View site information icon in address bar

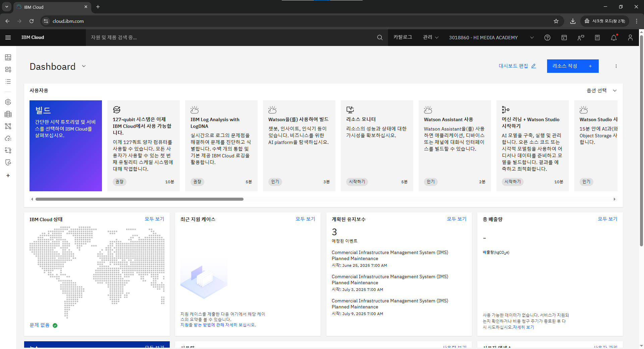46,21
